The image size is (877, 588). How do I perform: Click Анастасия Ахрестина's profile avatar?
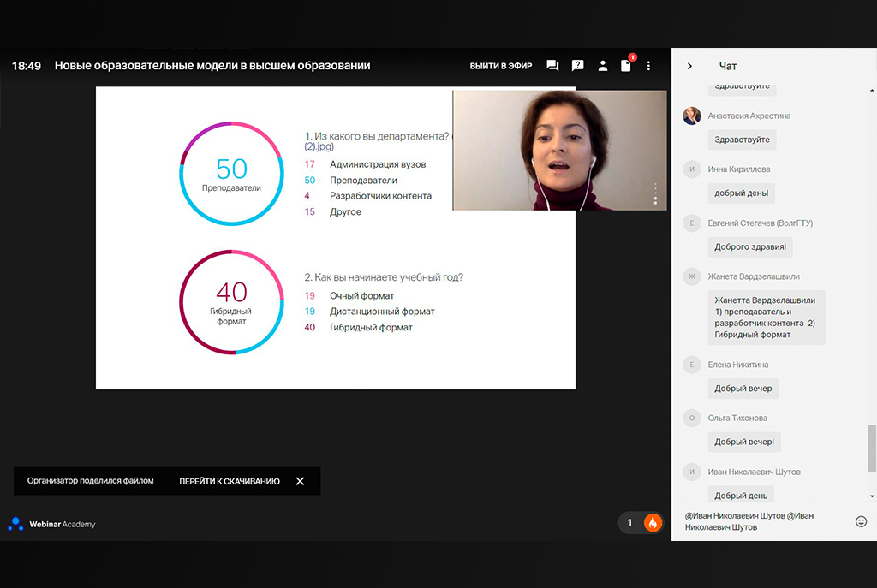click(x=692, y=116)
